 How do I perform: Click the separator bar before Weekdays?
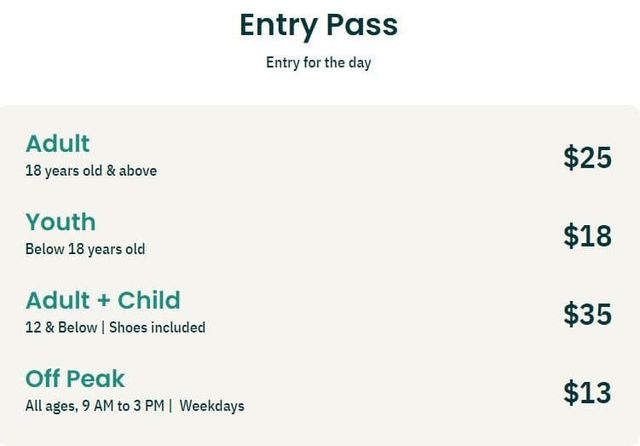coord(170,406)
